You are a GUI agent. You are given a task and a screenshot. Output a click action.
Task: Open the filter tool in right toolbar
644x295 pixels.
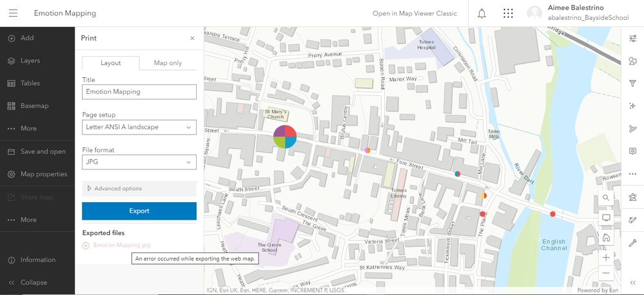point(632,84)
